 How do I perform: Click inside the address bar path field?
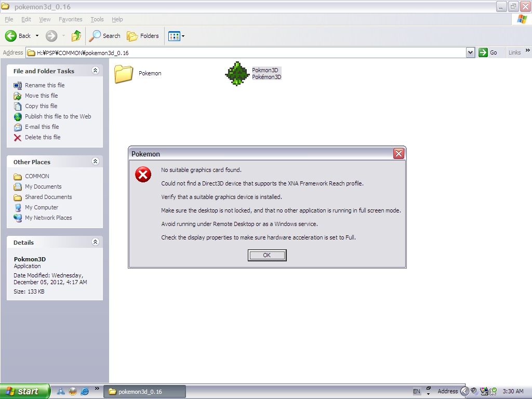click(249, 52)
